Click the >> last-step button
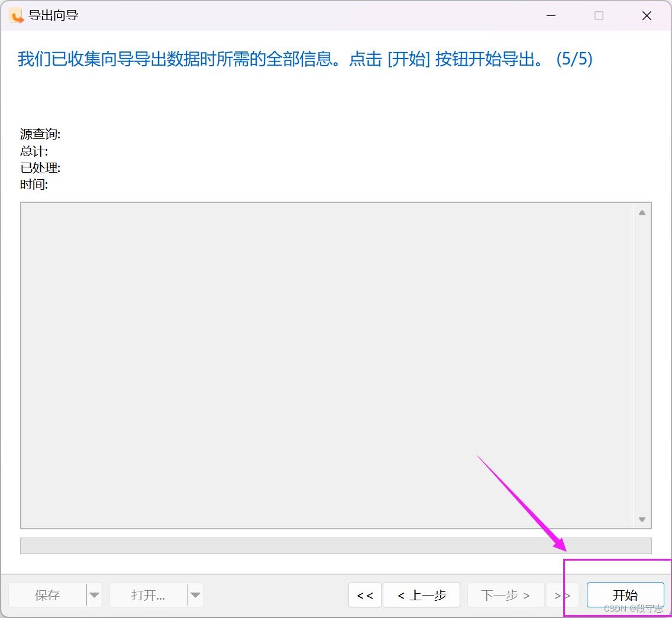672x618 pixels. [x=562, y=595]
